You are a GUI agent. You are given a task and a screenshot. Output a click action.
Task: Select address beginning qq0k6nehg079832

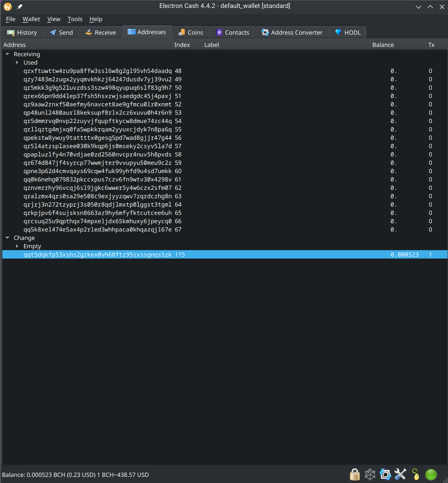(224, 179)
